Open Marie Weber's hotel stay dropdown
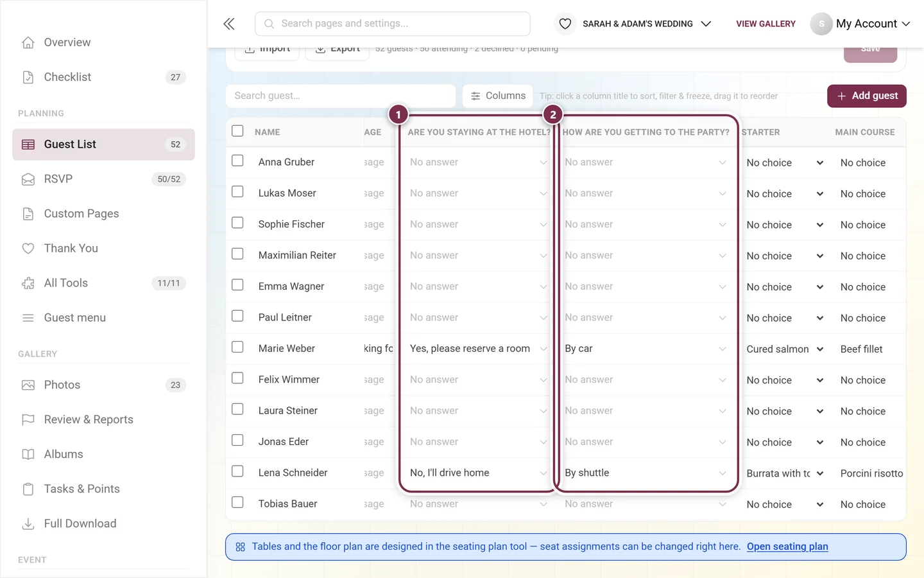Image resolution: width=924 pixels, height=578 pixels. pos(478,349)
